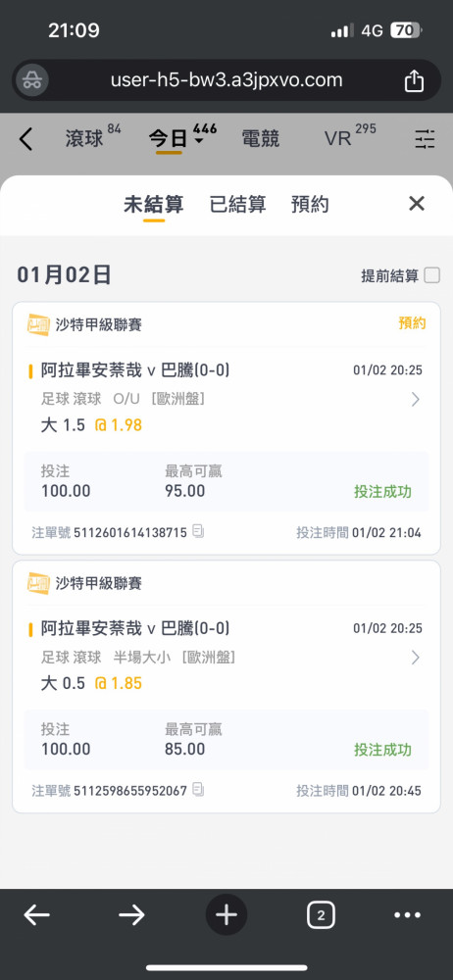The image size is (453, 980).
Task: Expand details of the 大 0.5 bet
Action: click(415, 657)
